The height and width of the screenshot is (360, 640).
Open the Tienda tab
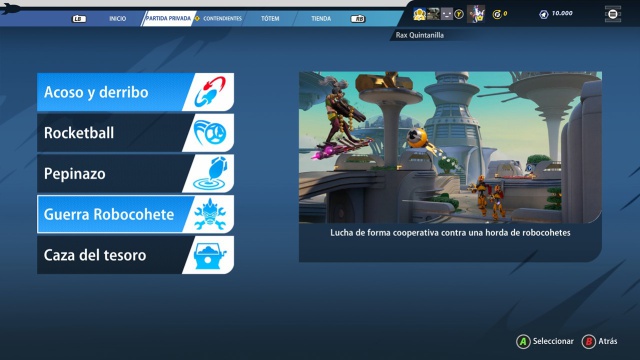(x=321, y=19)
